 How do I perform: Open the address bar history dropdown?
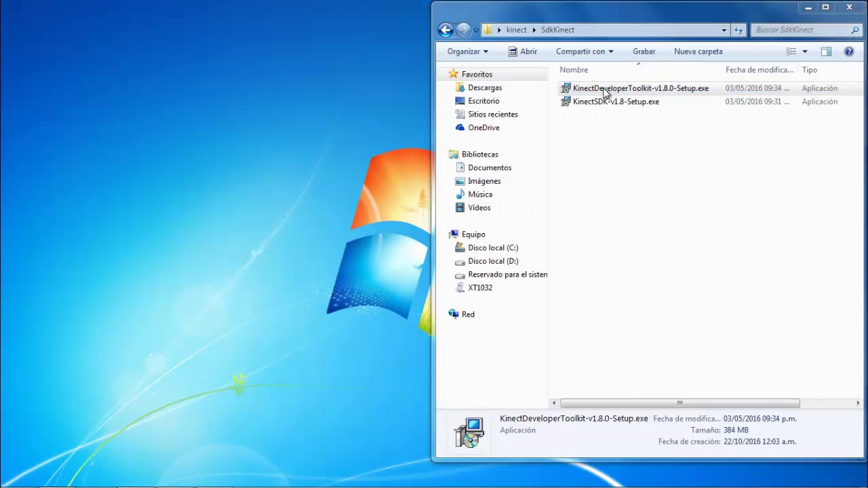tap(724, 30)
